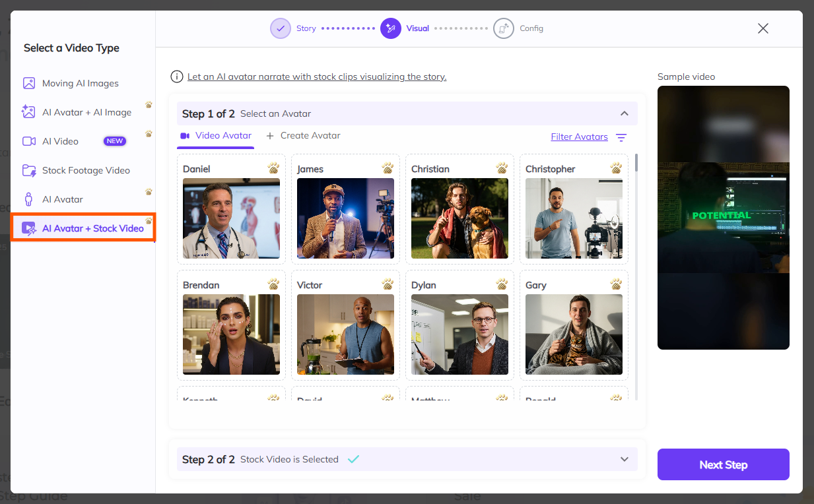The height and width of the screenshot is (504, 814).
Task: Click the AI Video camera icon
Action: click(28, 141)
